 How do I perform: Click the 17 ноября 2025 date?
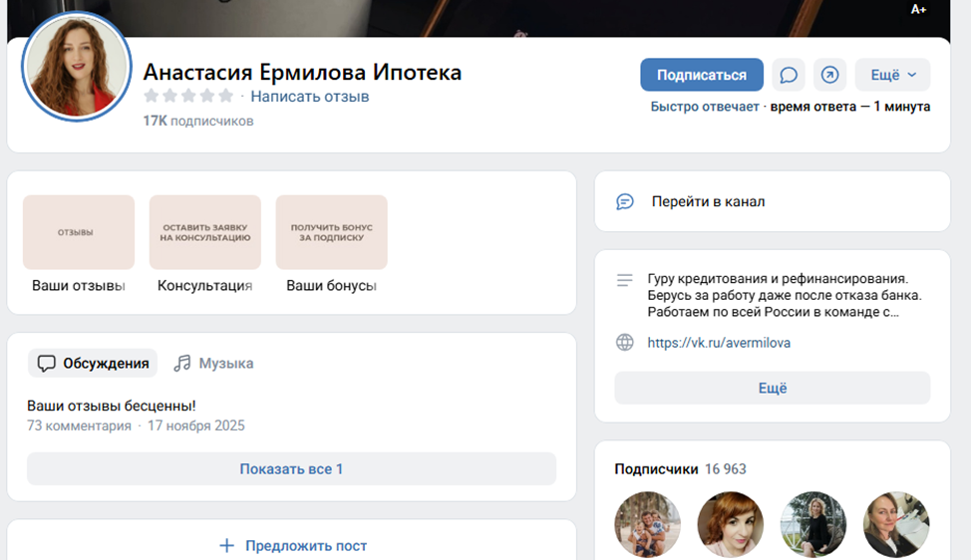[196, 425]
